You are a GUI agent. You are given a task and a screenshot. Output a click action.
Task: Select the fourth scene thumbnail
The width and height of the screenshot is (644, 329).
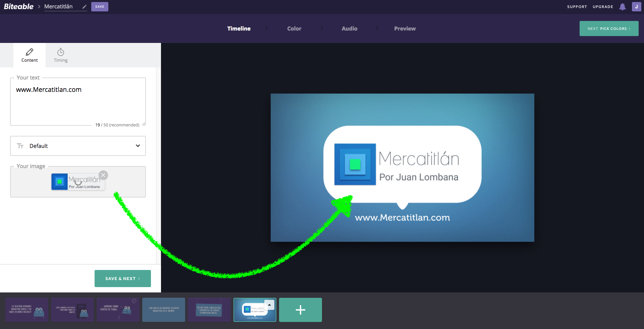point(164,310)
